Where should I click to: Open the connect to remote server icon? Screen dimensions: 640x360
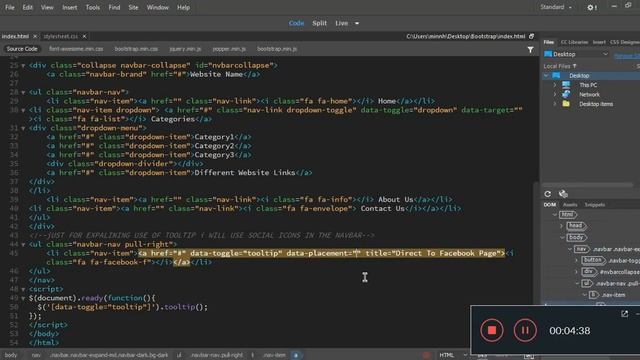pos(563,194)
